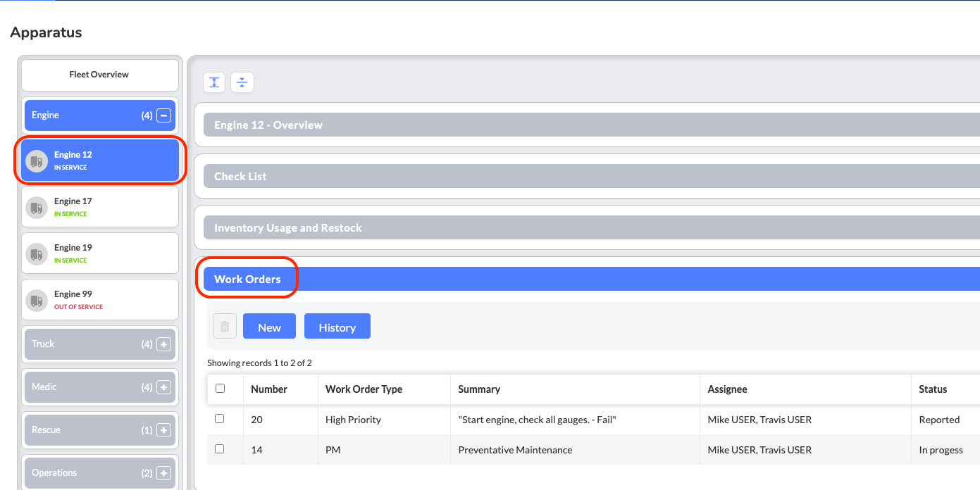Toggle the select-all checkbox in table header
Screen dimensions: 980x490
point(220,389)
